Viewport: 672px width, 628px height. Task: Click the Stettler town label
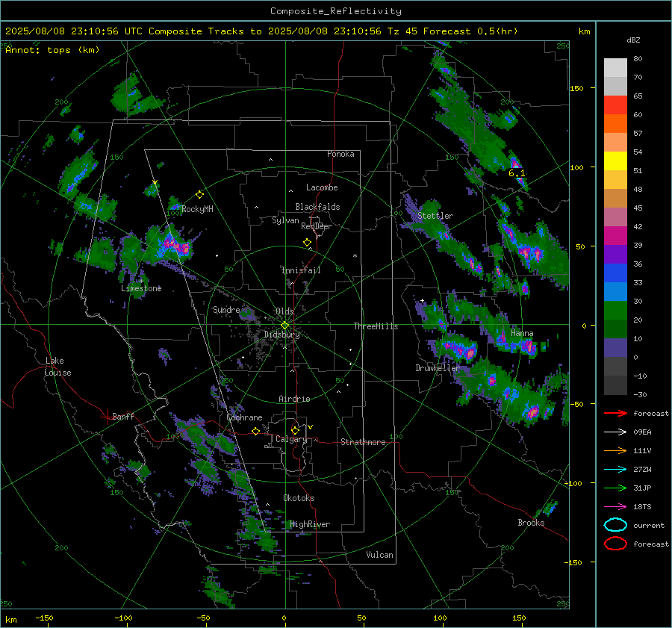(x=435, y=216)
